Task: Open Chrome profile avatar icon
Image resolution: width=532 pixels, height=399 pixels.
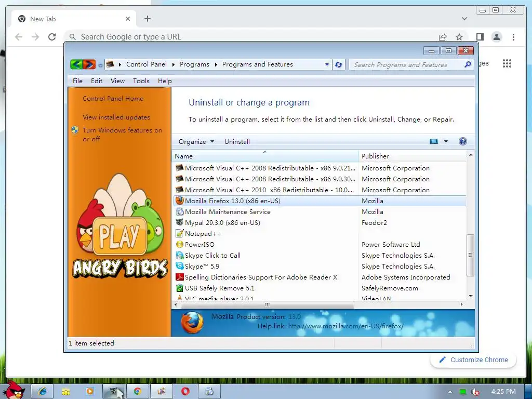Action: (497, 37)
